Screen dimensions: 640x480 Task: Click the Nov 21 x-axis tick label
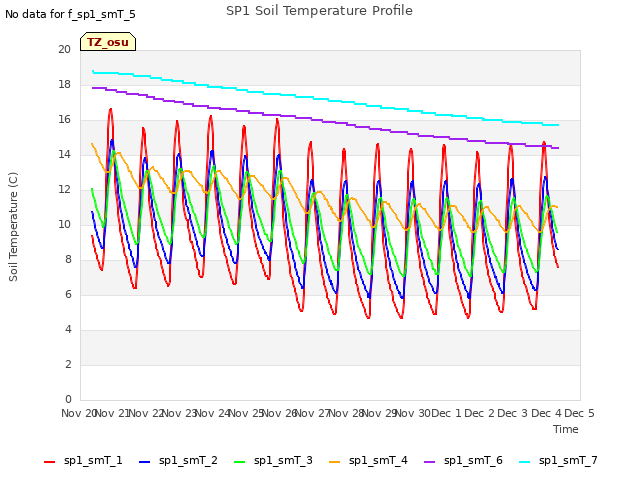(112, 413)
